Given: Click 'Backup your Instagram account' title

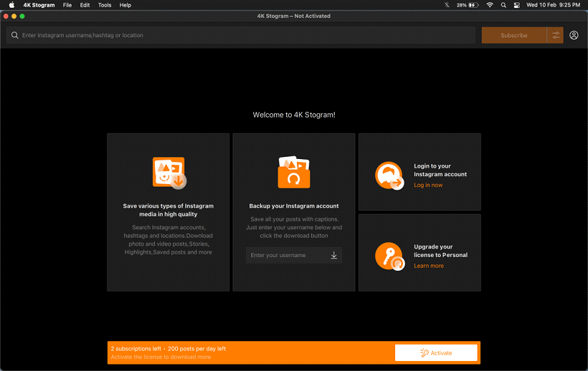Looking at the screenshot, I should tap(293, 206).
